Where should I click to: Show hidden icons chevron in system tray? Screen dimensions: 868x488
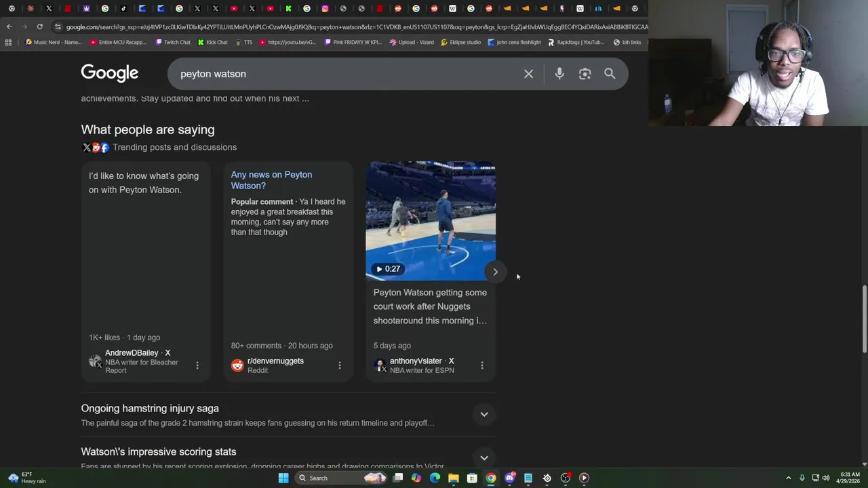pos(788,478)
